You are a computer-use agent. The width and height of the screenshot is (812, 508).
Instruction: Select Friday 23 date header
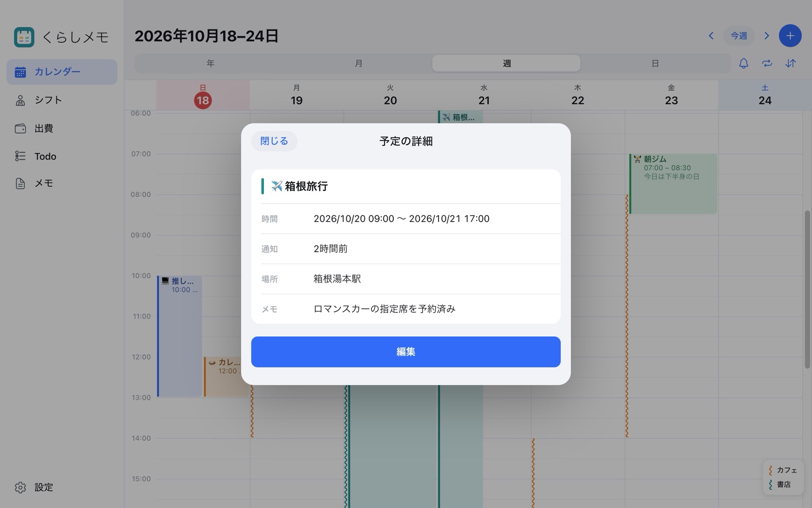(x=671, y=95)
